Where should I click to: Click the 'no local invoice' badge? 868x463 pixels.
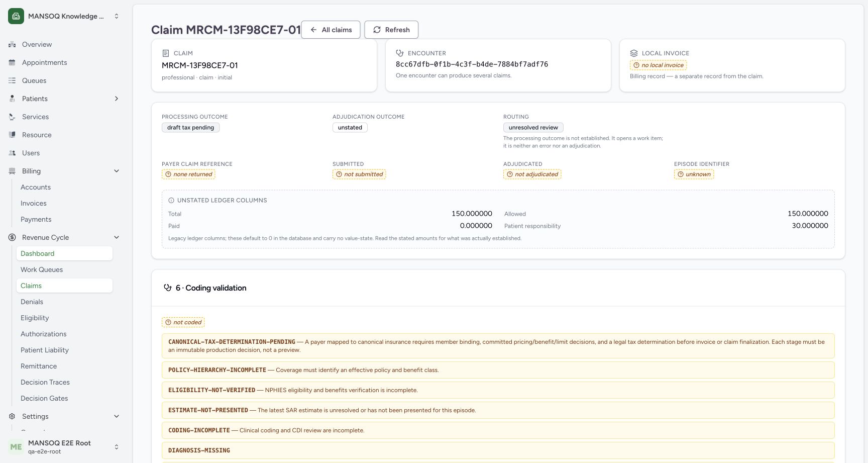[658, 65]
